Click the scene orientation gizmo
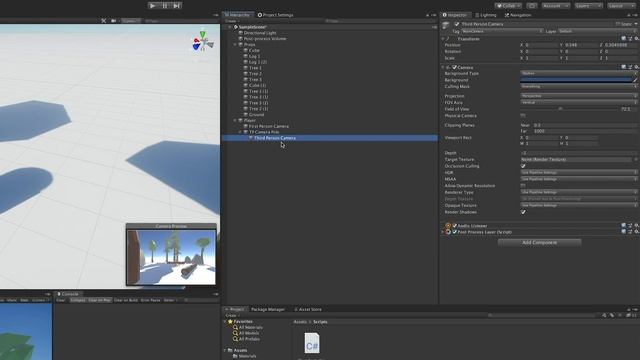 click(202, 41)
